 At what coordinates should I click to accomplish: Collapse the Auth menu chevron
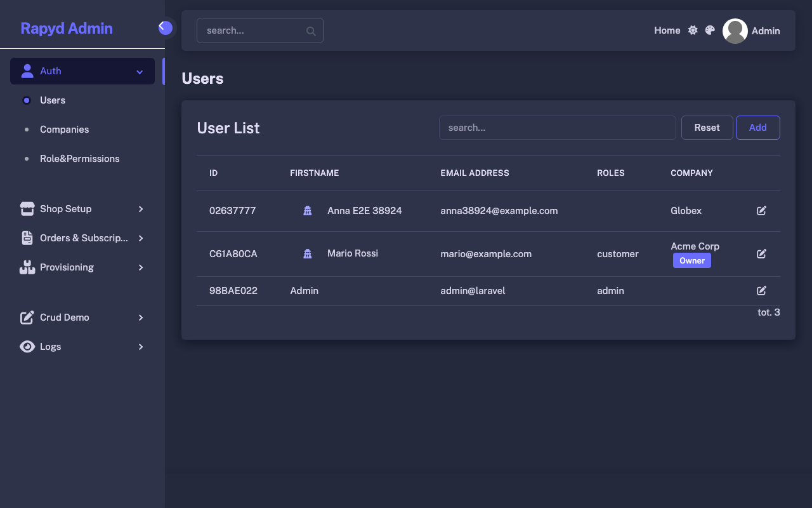point(140,72)
